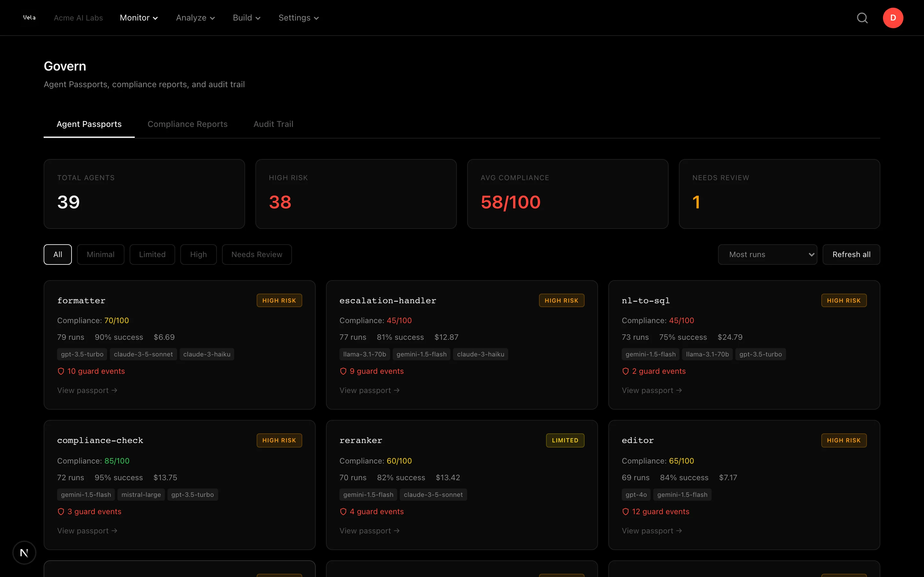Click the shield next to nl-to-sql guard events
This screenshot has width=924, height=577.
pyautogui.click(x=625, y=371)
